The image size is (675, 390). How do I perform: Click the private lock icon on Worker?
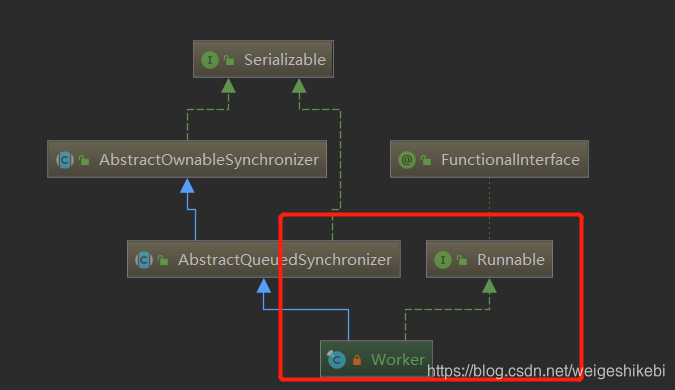pyautogui.click(x=357, y=360)
